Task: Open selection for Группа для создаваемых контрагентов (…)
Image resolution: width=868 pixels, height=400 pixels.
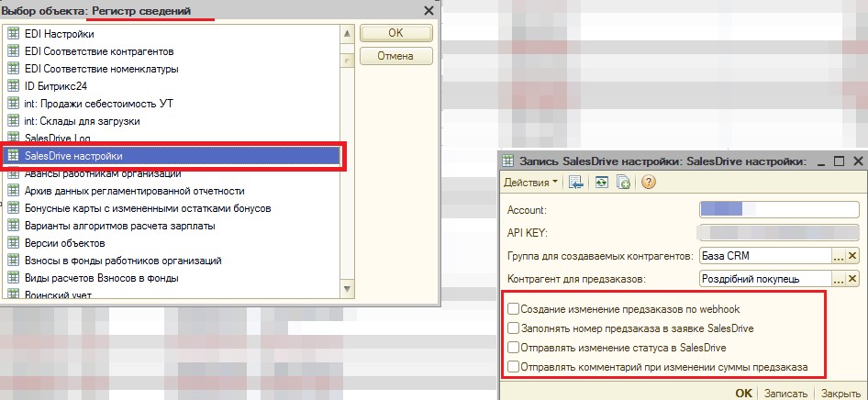Action: [x=839, y=256]
